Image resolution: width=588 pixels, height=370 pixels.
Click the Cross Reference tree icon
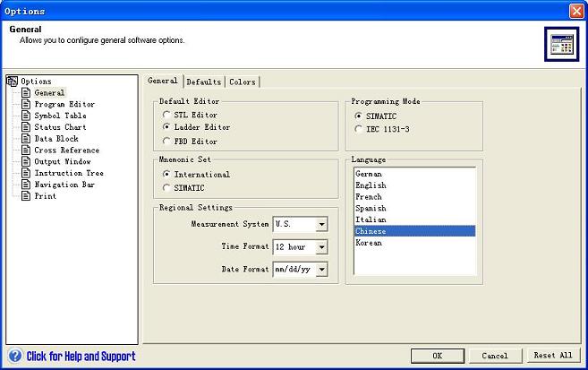[27, 151]
